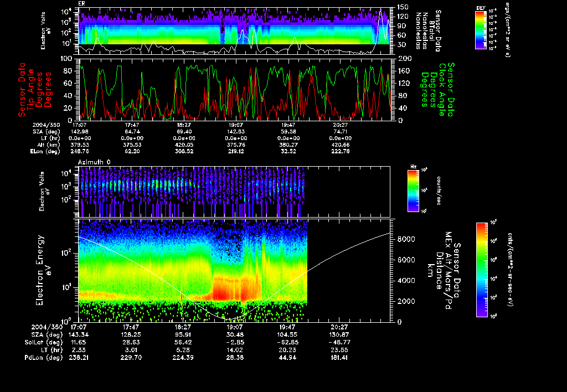Click the DEF rainbow color bar
Viewport: 567px width, 392px height.
point(480,30)
